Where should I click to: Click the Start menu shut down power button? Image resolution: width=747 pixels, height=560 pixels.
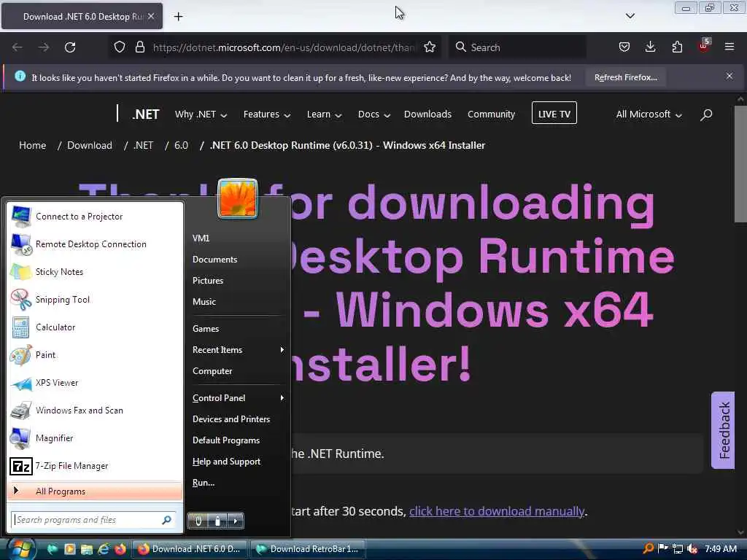pos(198,521)
